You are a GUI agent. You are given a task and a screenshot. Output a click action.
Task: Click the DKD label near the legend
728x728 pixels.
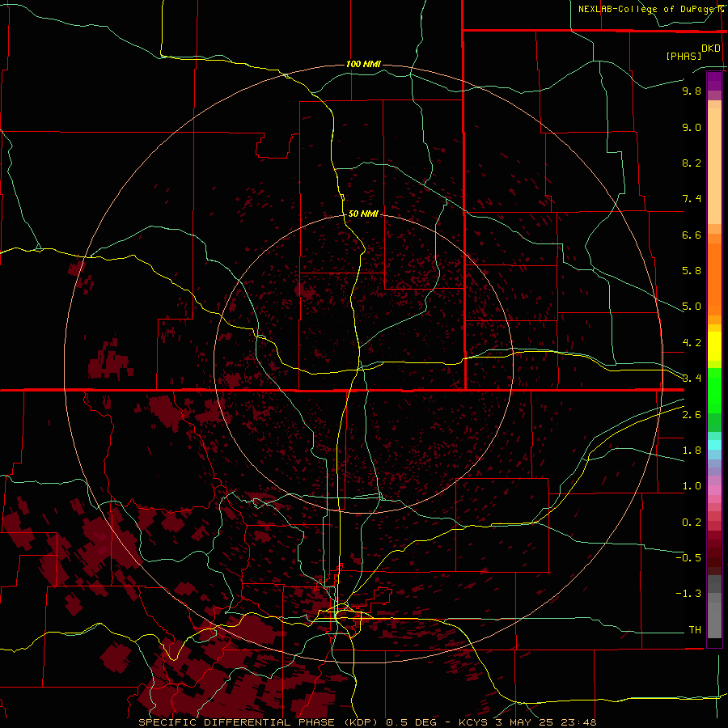pos(711,49)
